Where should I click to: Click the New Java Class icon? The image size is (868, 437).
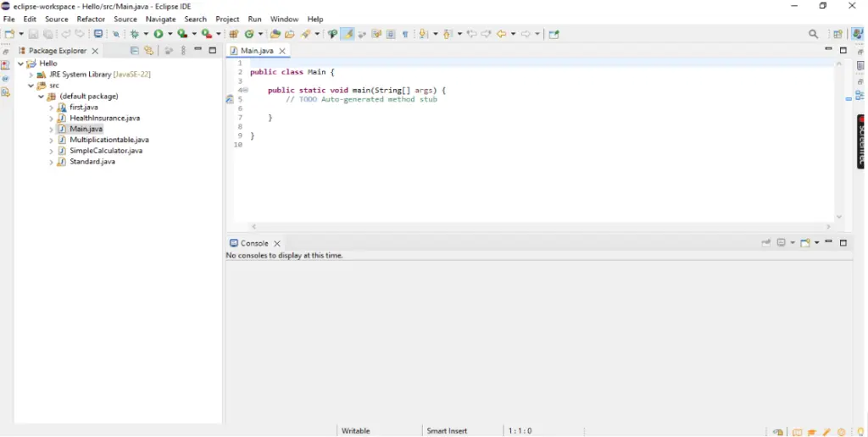[x=250, y=34]
